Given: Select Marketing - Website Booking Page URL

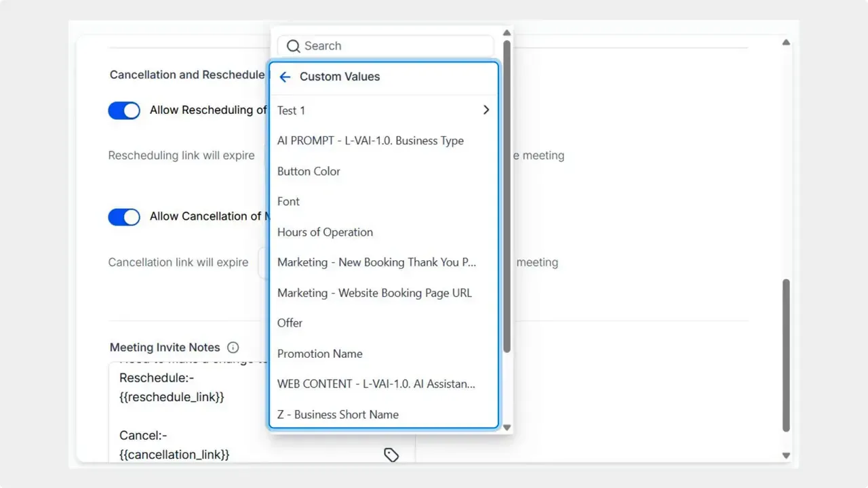Looking at the screenshot, I should point(374,293).
